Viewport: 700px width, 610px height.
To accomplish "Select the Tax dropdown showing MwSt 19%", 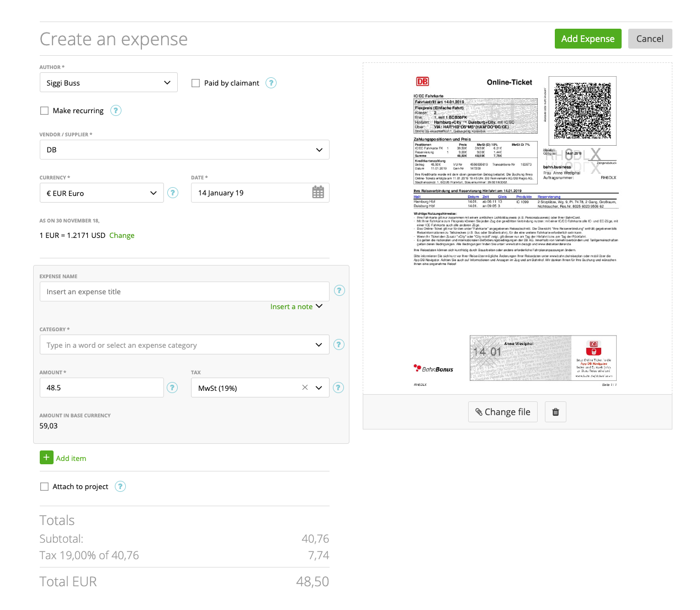I will tap(319, 387).
